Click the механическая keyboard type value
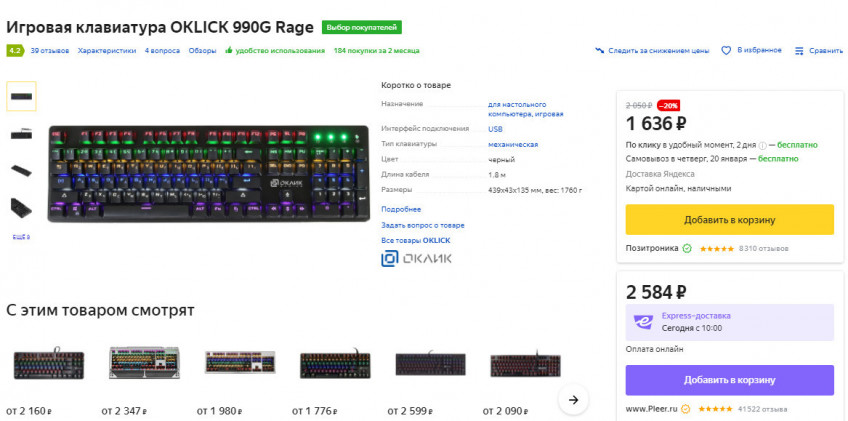The width and height of the screenshot is (848, 421). point(513,144)
